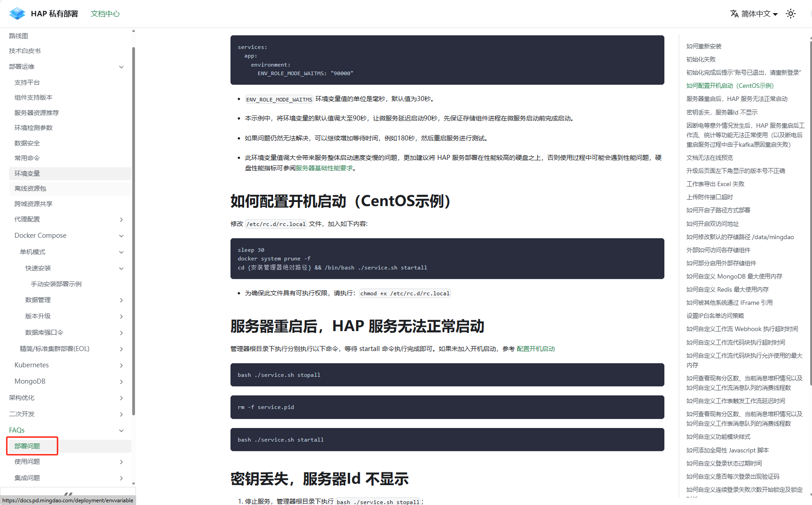The height and width of the screenshot is (505, 812).
Task: Collapse the Docker Compose sidebar section
Action: [x=121, y=236]
